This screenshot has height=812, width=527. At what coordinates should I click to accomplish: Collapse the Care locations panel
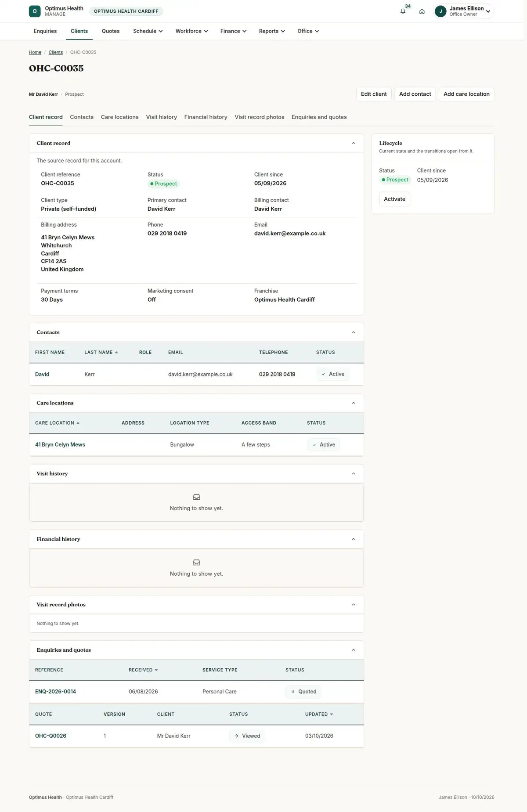click(354, 403)
